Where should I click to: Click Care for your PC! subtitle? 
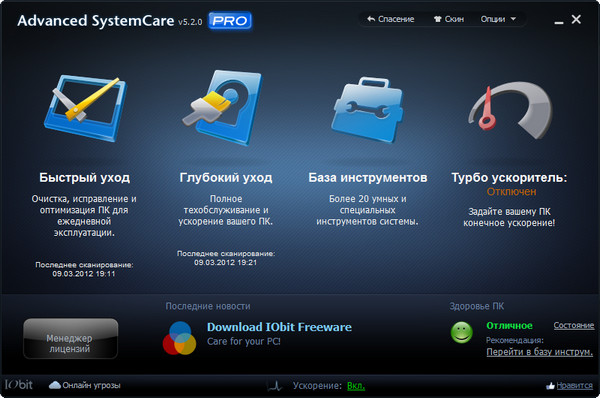click(244, 341)
